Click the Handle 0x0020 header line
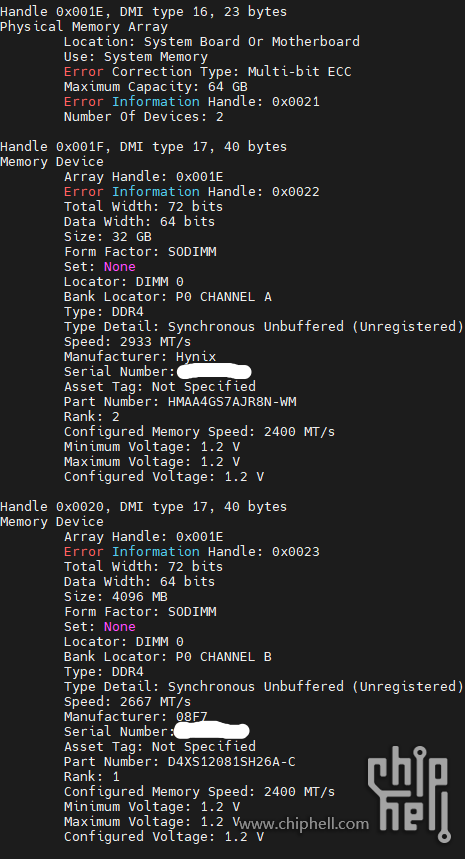The width and height of the screenshot is (465, 859). (x=143, y=507)
